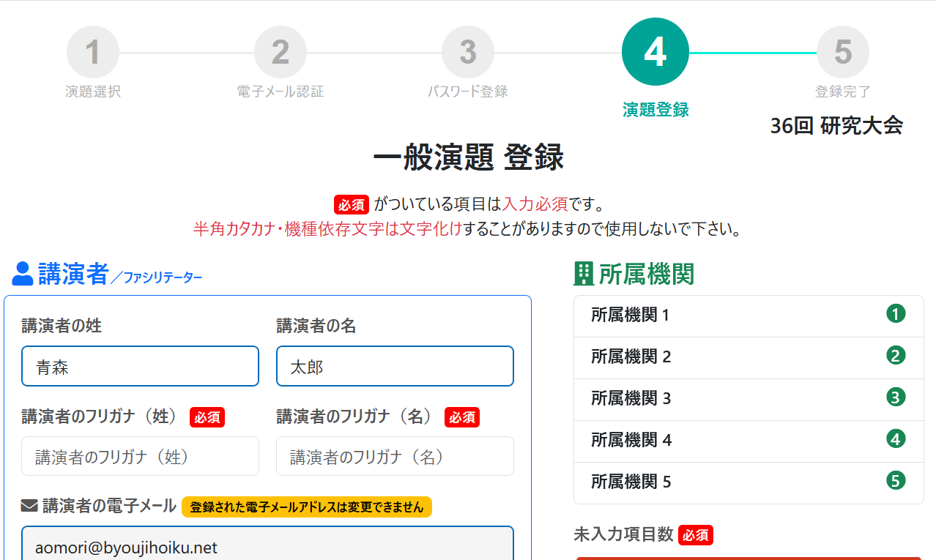This screenshot has height=560, width=936.
Task: Click the green building icon beside 所属機関
Action: tap(584, 274)
